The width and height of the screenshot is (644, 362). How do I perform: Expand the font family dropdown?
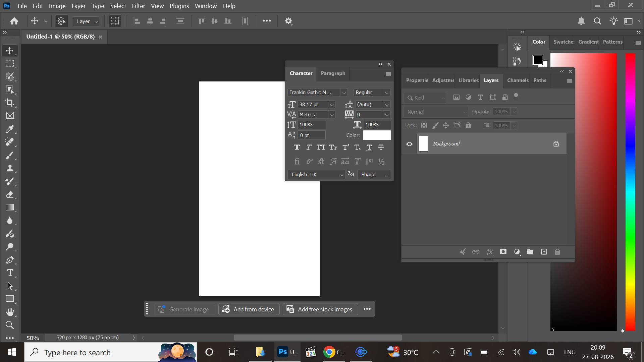(344, 93)
